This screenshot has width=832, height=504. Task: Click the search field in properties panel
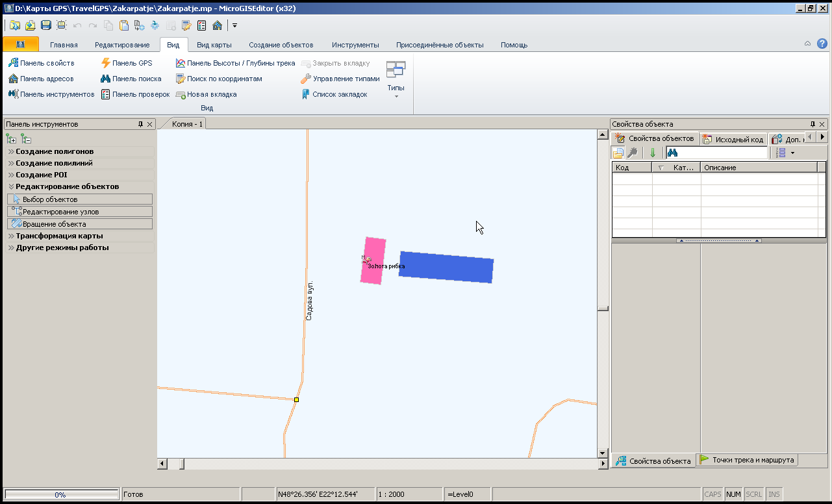[x=722, y=153]
